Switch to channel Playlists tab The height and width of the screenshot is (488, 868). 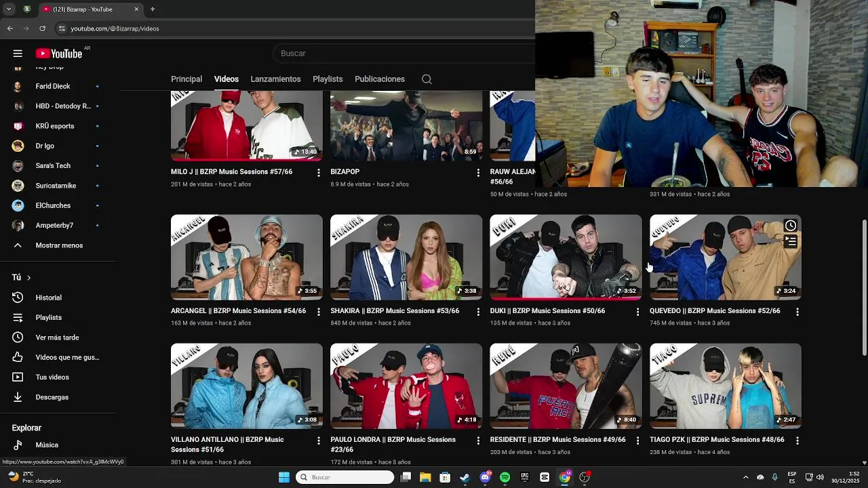coord(328,79)
